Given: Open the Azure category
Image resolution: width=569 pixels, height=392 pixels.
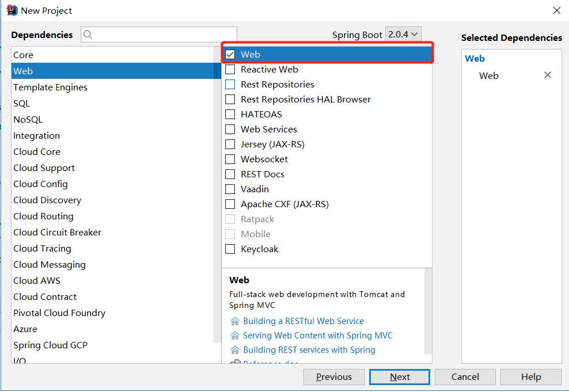Looking at the screenshot, I should tap(112, 329).
